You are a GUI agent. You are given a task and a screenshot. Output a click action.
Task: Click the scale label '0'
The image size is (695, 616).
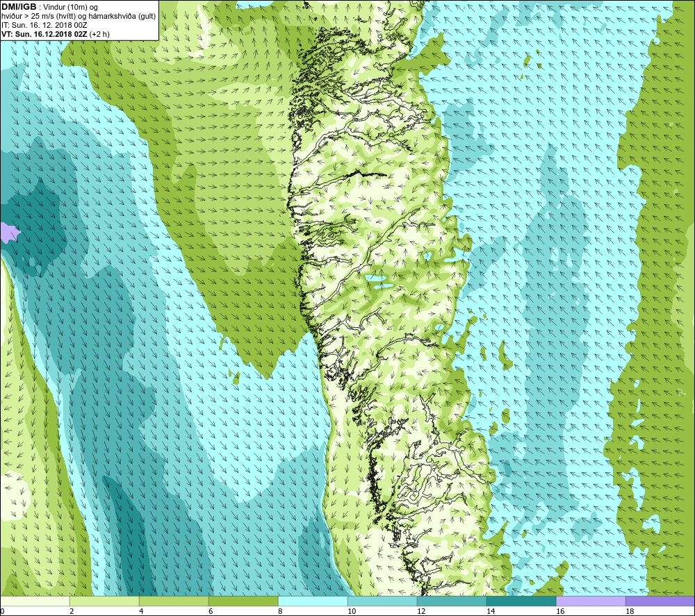2,612
